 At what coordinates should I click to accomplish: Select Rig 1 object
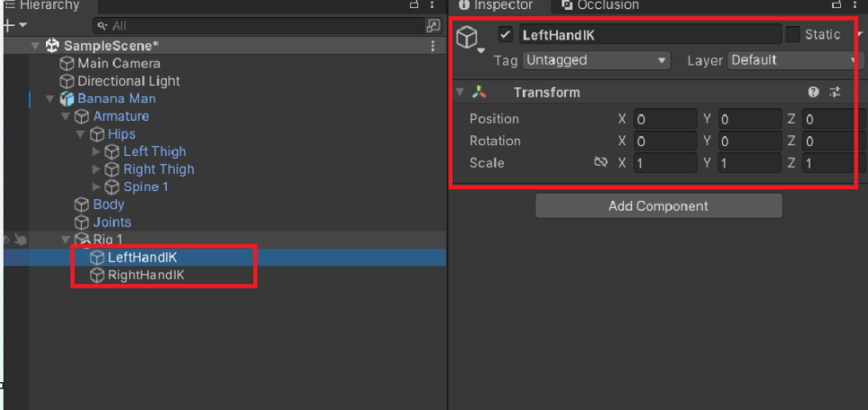108,240
